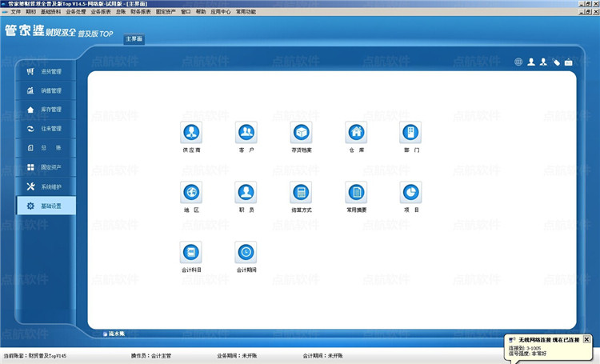
Task: Click the globe icon in top-right toolbar
Action: [x=518, y=62]
